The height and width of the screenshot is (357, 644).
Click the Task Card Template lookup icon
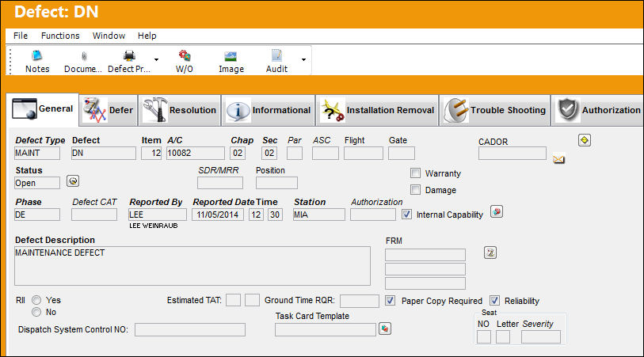(x=384, y=329)
